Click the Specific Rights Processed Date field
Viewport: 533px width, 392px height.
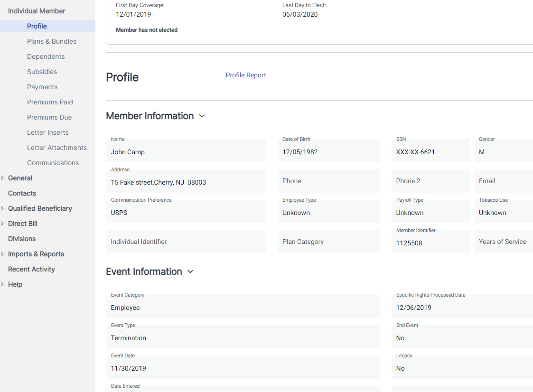pyautogui.click(x=462, y=306)
